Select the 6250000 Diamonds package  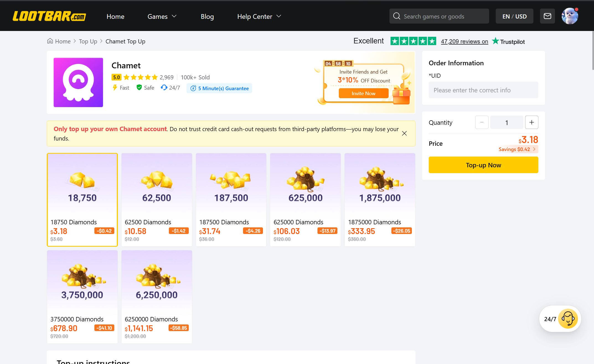[x=157, y=297]
